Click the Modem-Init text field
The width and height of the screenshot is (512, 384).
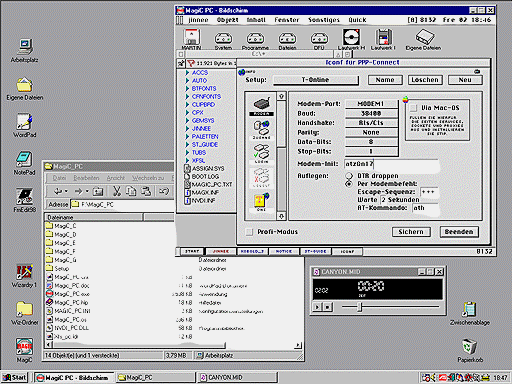(x=391, y=164)
